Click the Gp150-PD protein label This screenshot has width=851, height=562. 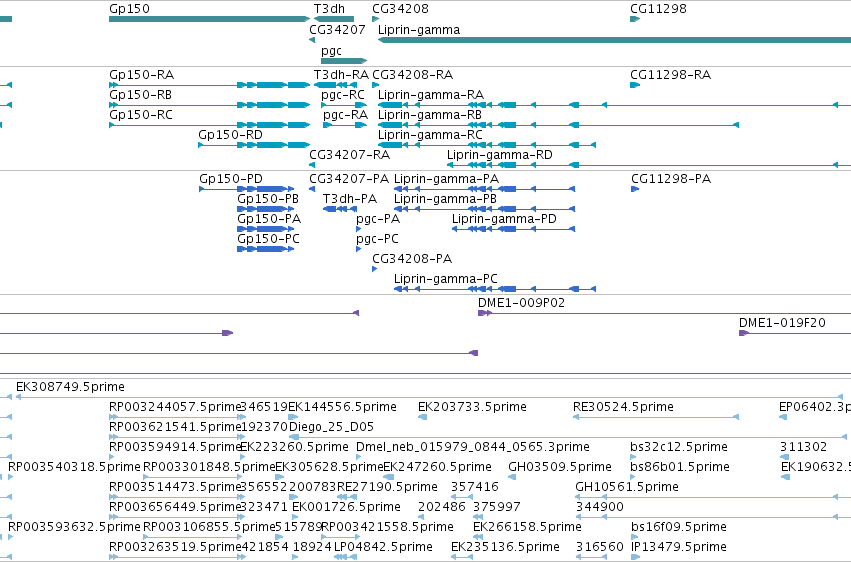[x=231, y=179]
